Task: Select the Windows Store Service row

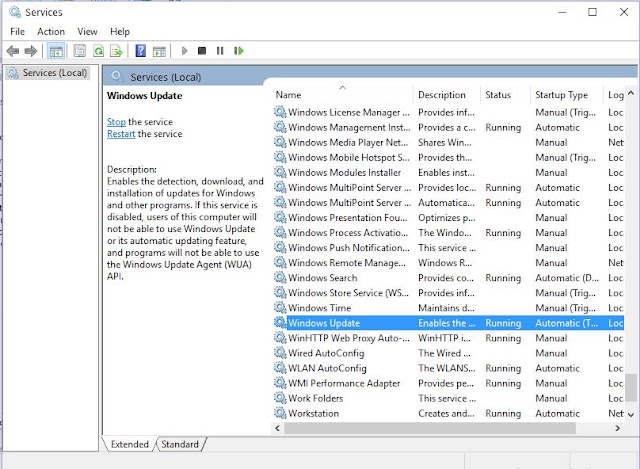Action: coord(448,293)
